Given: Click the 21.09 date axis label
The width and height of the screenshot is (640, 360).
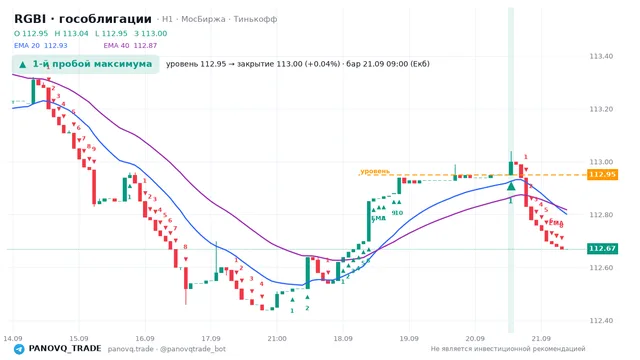Looking at the screenshot, I should pos(541,338).
